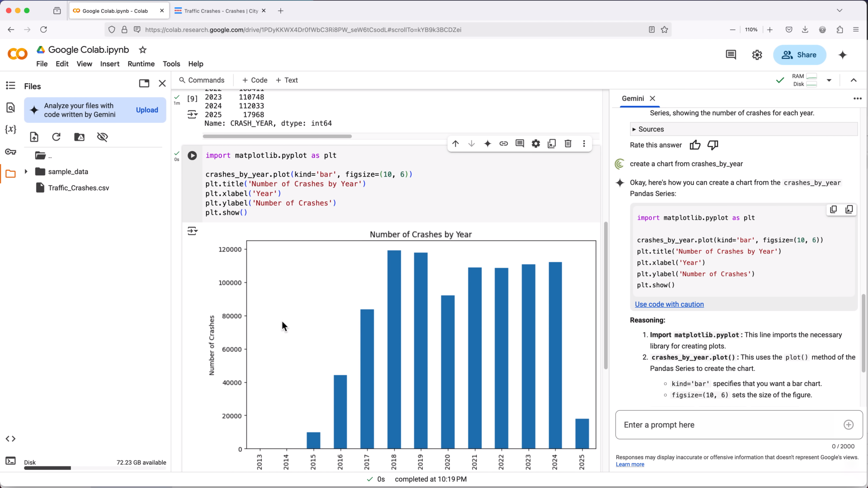Open the Runtime menu
This screenshot has width=868, height=488.
pos(141,64)
